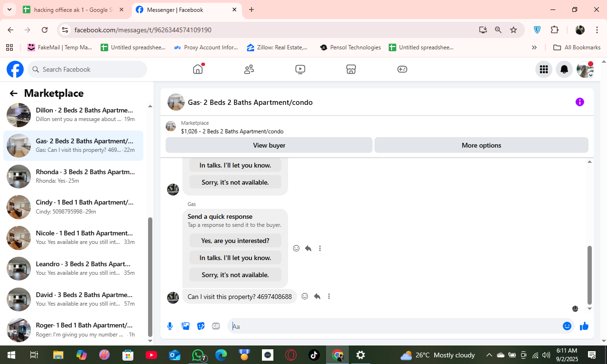The width and height of the screenshot is (607, 364).
Task: Open conversation information purple icon
Action: point(579,102)
